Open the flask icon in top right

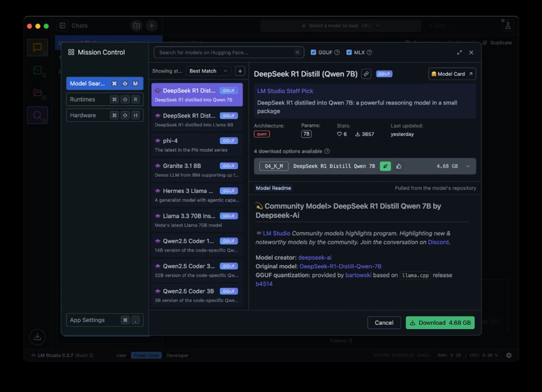point(508,25)
